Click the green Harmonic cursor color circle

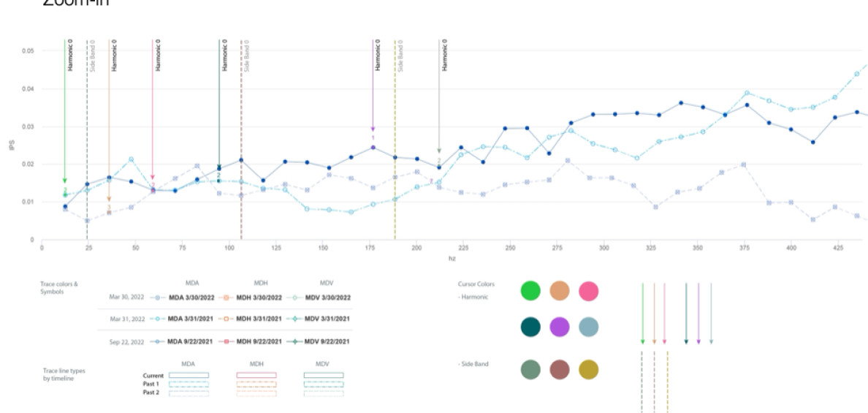[530, 291]
